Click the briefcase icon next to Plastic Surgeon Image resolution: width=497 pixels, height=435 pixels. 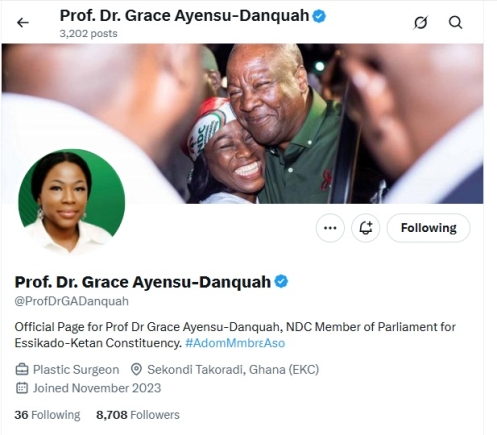pyautogui.click(x=22, y=369)
